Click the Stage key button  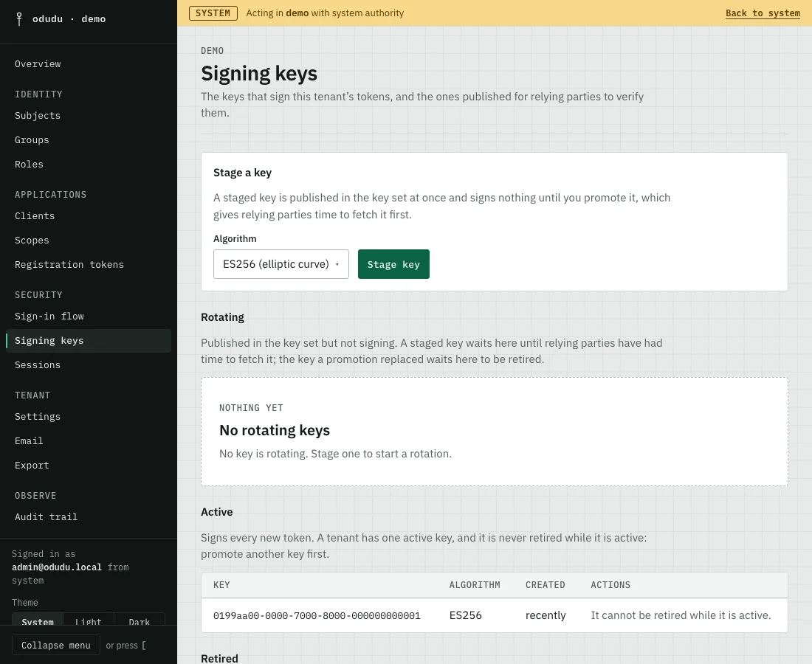click(x=393, y=264)
